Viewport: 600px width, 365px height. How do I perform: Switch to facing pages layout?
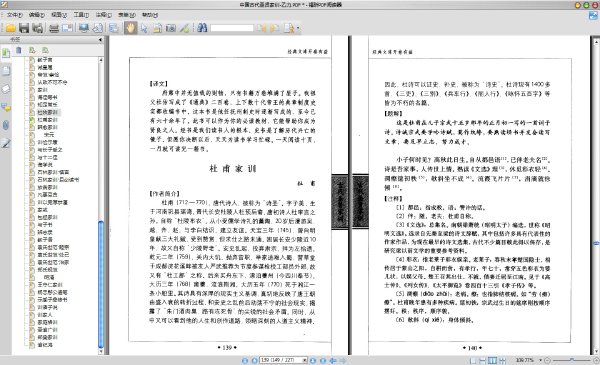pyautogui.click(x=492, y=360)
